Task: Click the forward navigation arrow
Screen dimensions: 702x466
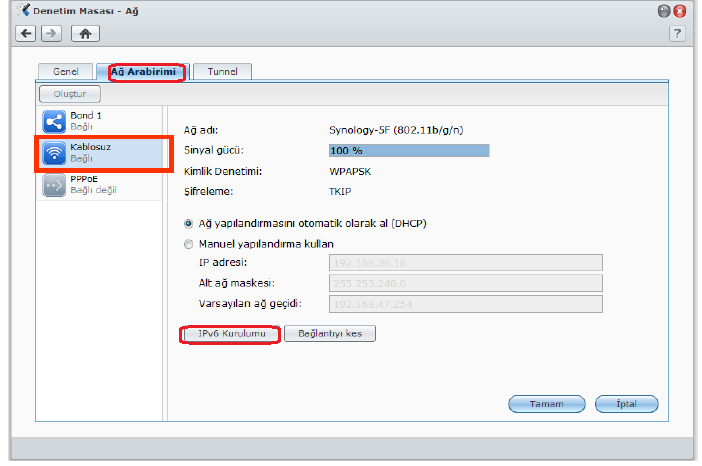Action: click(x=50, y=33)
